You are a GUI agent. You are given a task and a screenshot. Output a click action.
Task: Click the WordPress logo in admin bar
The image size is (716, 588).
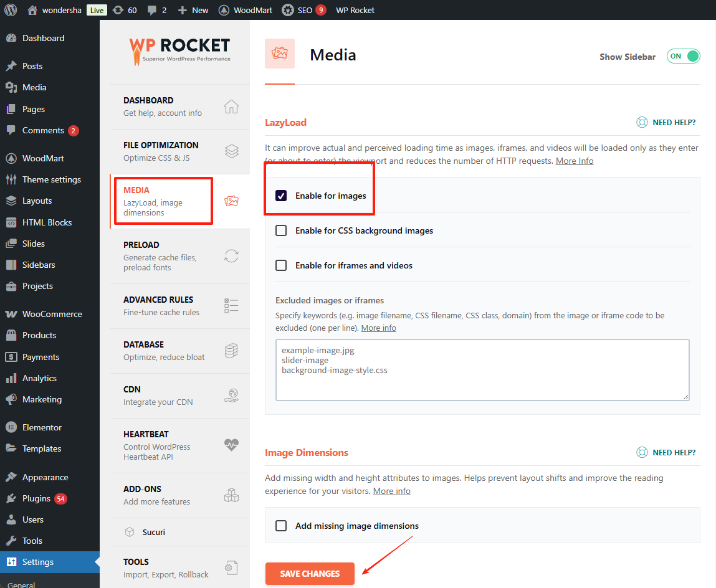pos(11,10)
